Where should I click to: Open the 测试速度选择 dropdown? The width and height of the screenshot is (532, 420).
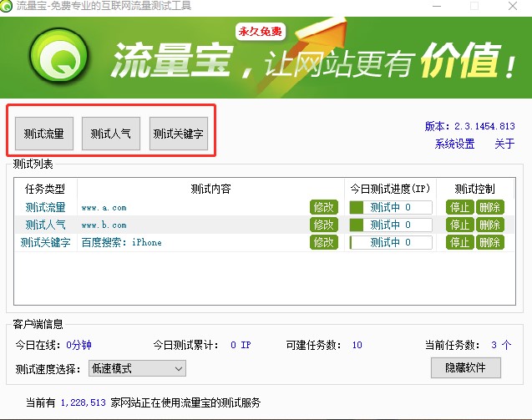(137, 368)
